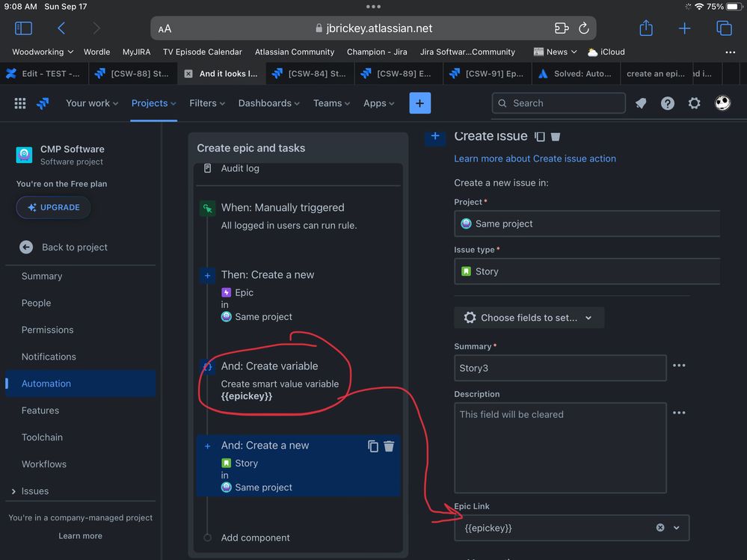Switch to the Edit - TEST browser tab
Viewport: 747px width, 560px height.
[x=44, y=74]
